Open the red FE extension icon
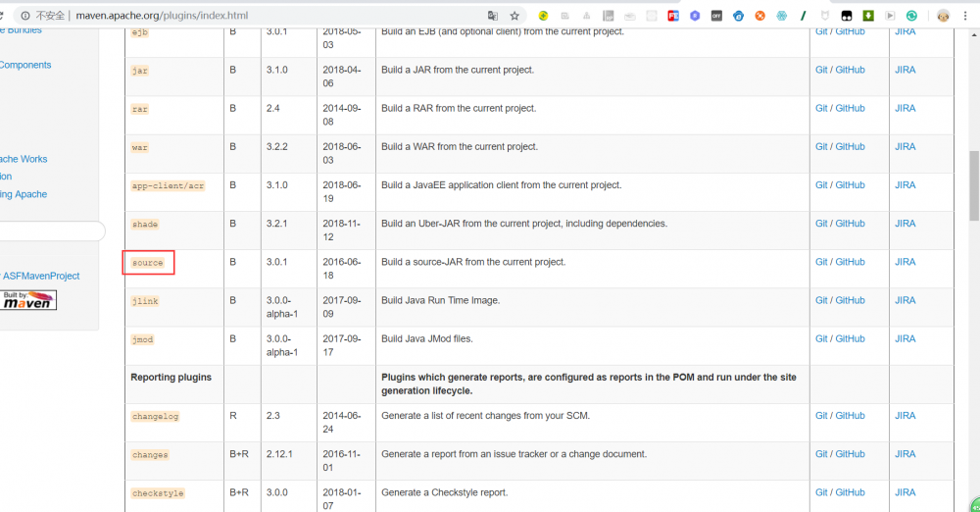 pos(673,16)
